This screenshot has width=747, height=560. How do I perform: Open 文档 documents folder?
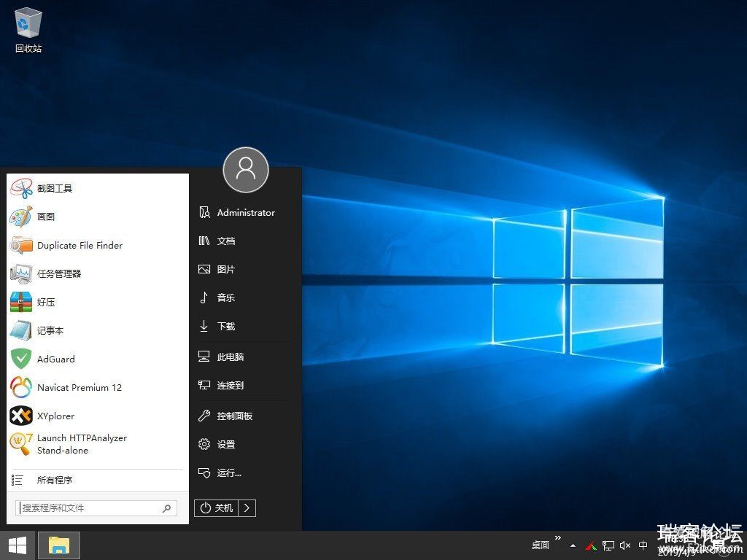pos(244,241)
